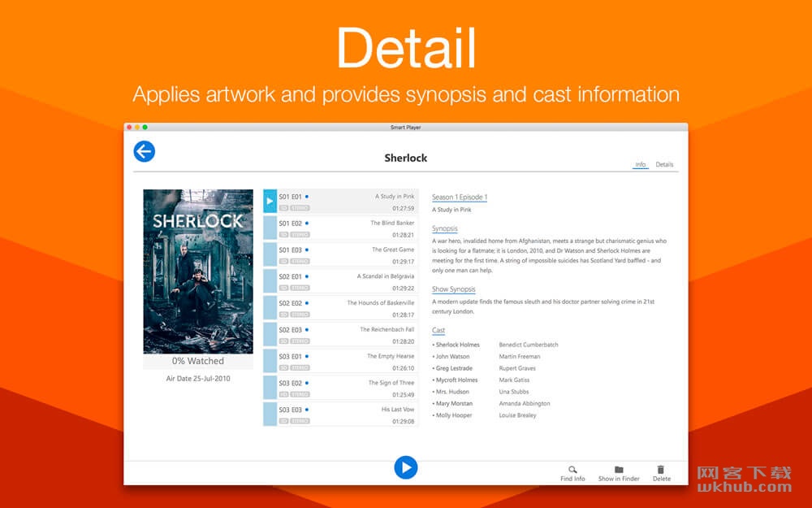The height and width of the screenshot is (508, 812).
Task: Go back with the blue arrow button
Action: coord(144,151)
